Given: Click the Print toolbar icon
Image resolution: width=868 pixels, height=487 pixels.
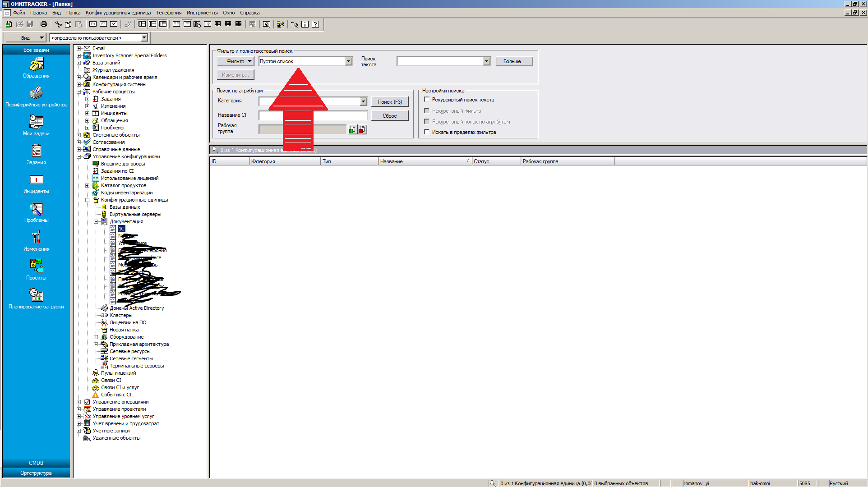Looking at the screenshot, I should [x=44, y=24].
